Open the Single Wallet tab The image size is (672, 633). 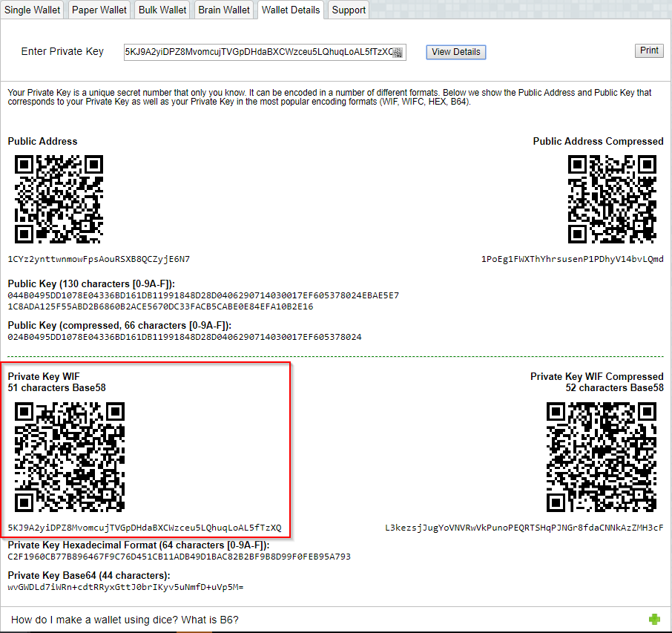(32, 10)
